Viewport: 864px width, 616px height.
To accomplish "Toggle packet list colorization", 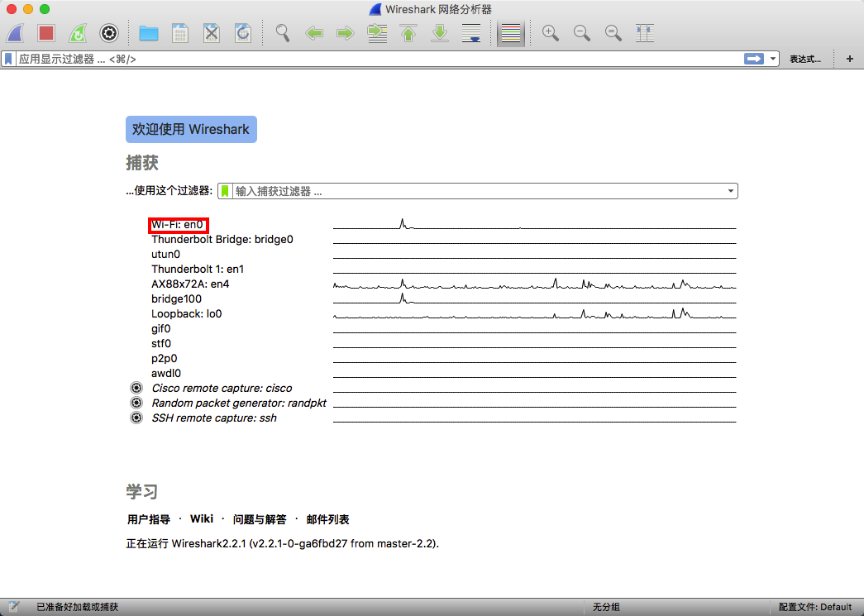I will (x=511, y=33).
